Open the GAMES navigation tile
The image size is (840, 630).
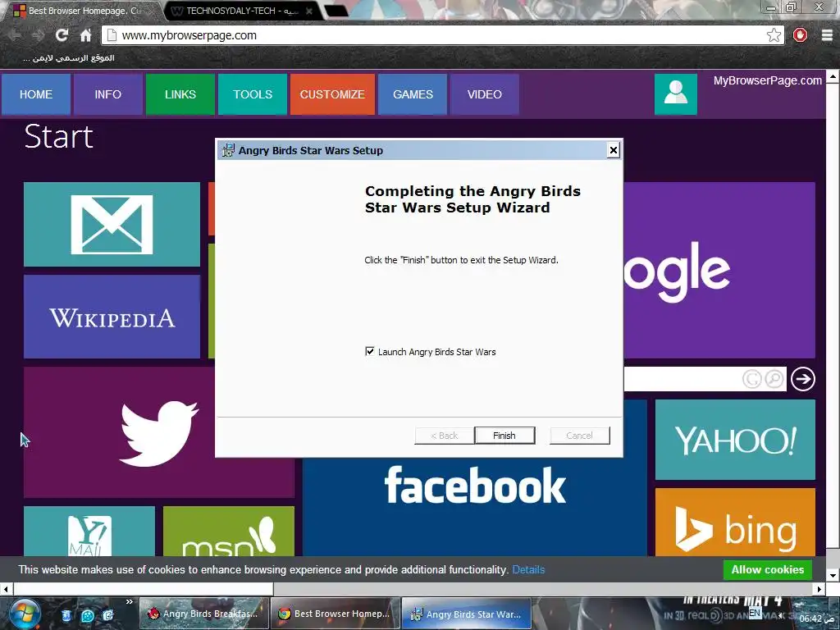tap(413, 94)
